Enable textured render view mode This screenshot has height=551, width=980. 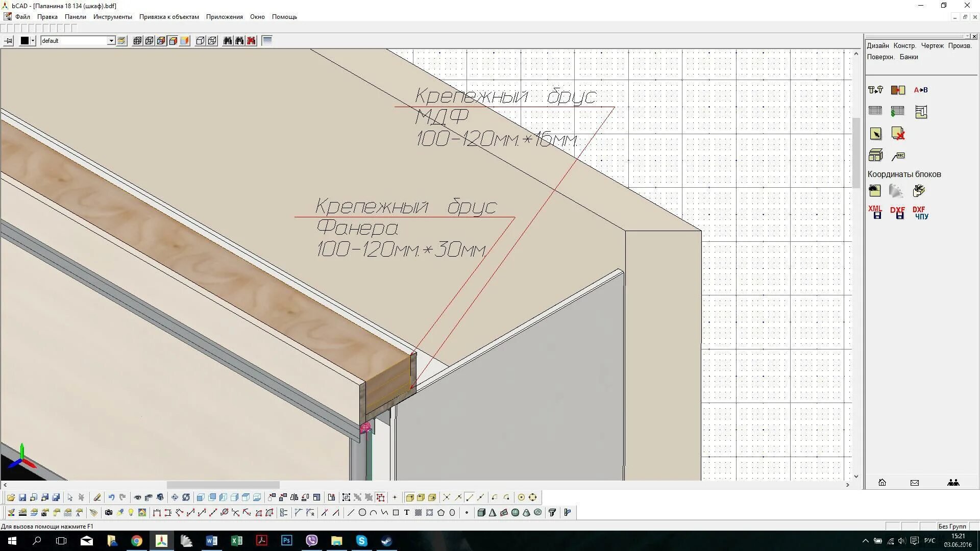184,41
